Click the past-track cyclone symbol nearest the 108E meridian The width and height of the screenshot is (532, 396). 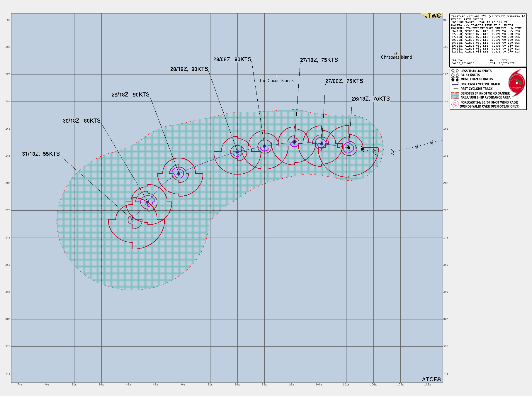coord(431,142)
